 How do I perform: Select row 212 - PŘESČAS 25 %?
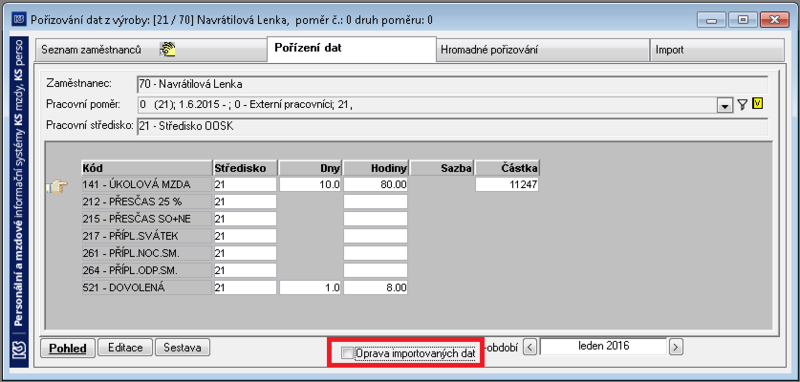pos(146,201)
